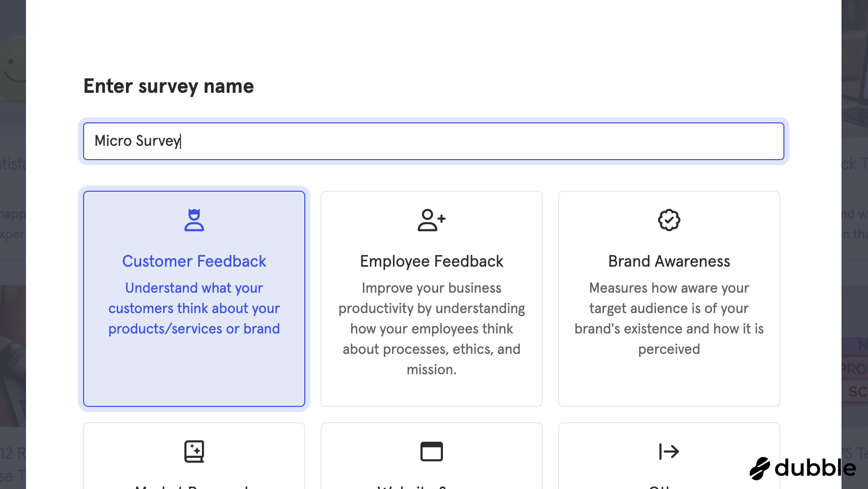Click the 'Measures how aware your target audience' description
Viewport: 868px width, 489px height.
(x=669, y=319)
